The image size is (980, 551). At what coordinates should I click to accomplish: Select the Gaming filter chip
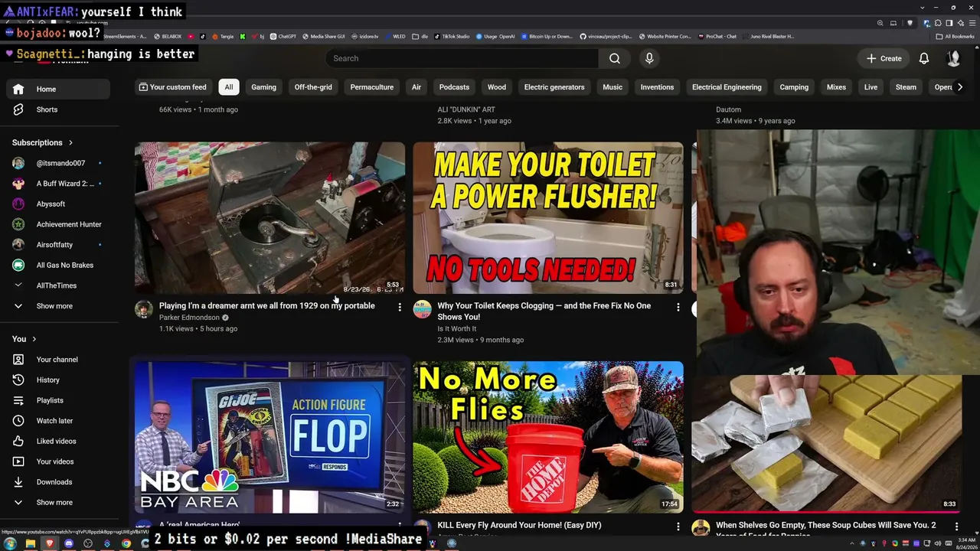(x=263, y=87)
